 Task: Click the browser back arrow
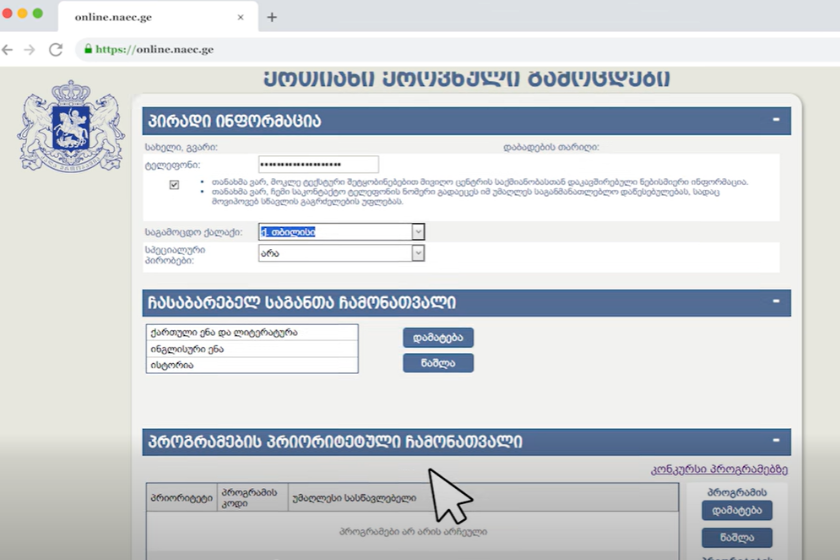click(8, 49)
